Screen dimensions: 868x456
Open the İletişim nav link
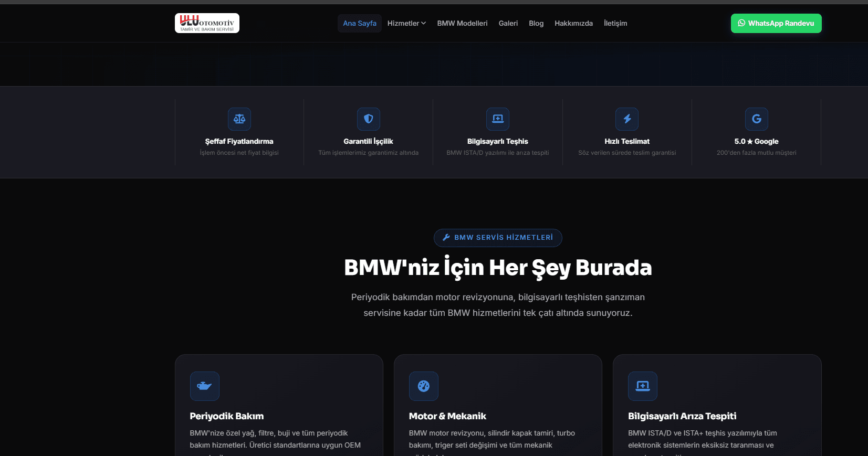point(615,23)
